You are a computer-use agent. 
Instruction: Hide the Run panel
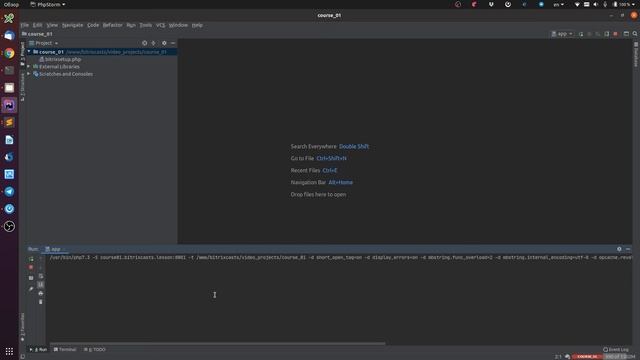628,249
